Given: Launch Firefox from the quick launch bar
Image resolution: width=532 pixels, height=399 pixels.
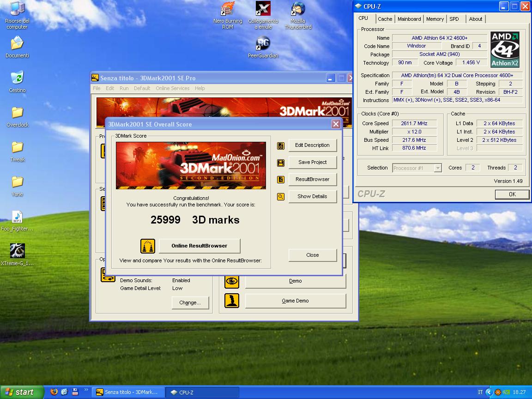Looking at the screenshot, I should [54, 392].
